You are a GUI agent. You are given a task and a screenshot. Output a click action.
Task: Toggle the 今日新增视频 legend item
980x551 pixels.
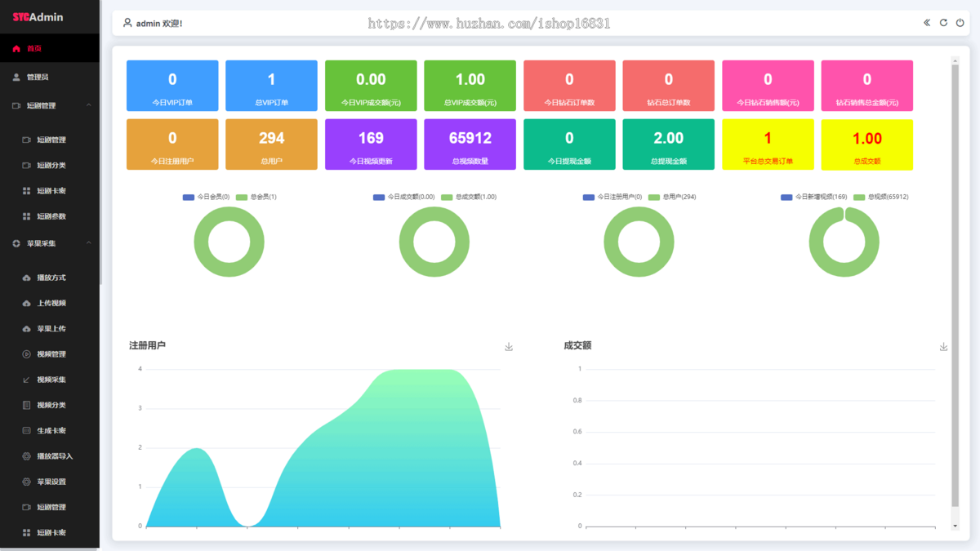813,197
